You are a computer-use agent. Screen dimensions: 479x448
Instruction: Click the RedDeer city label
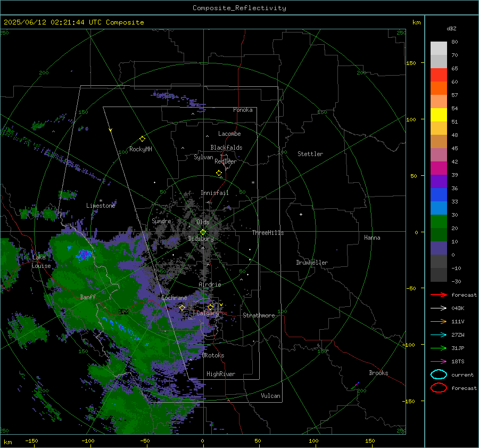tap(226, 161)
